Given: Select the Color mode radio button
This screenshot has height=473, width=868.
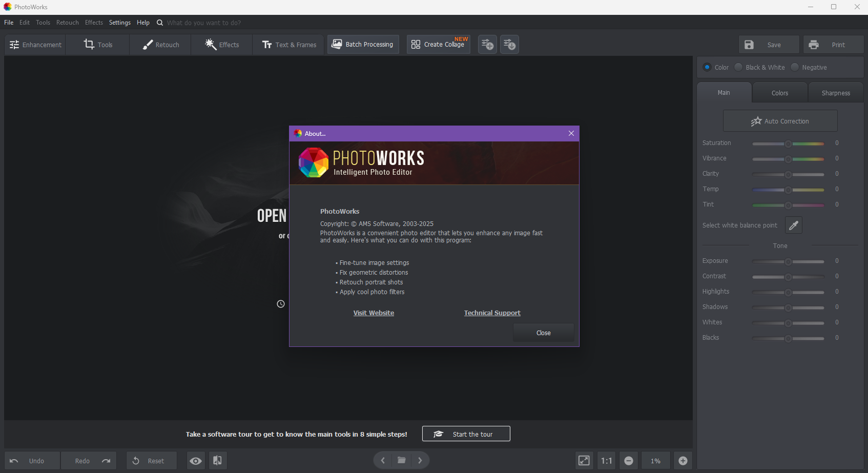Looking at the screenshot, I should (708, 67).
